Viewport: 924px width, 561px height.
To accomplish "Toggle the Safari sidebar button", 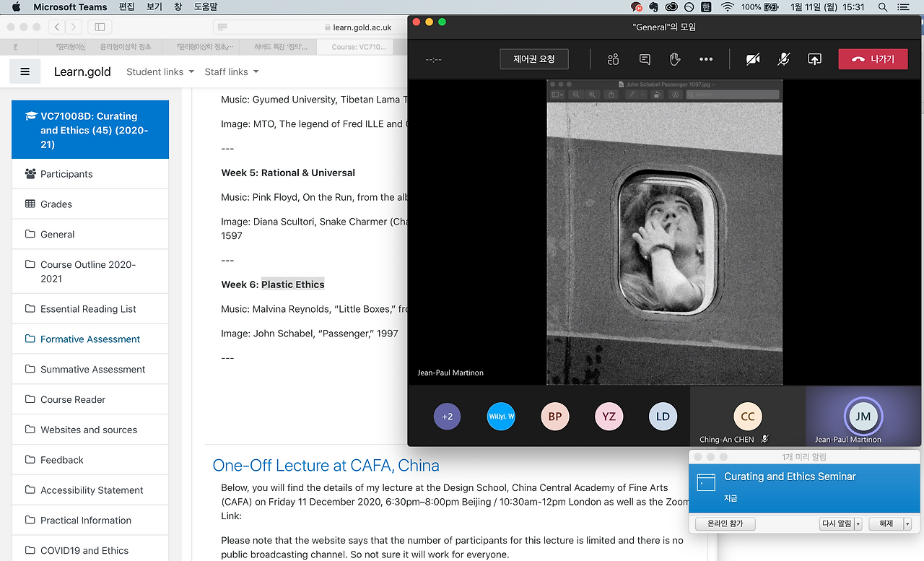I will (100, 27).
